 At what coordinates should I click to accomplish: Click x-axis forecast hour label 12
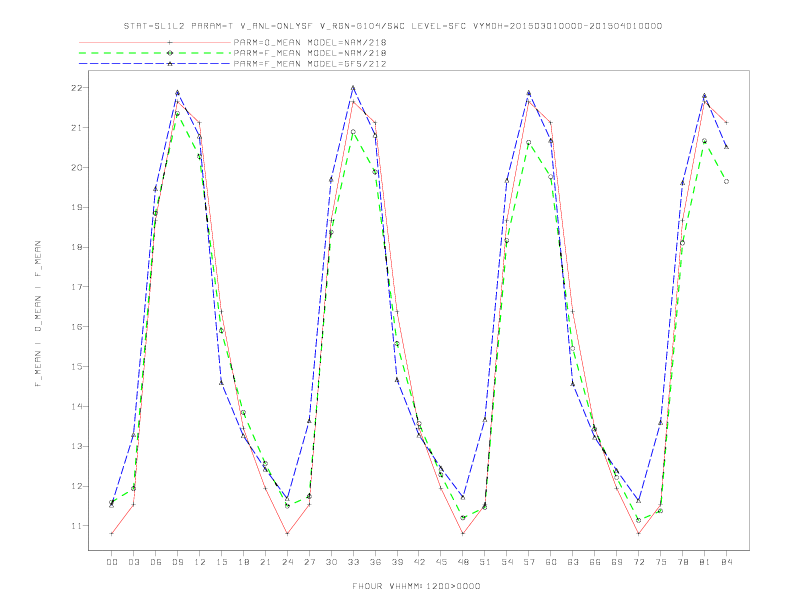pyautogui.click(x=200, y=562)
